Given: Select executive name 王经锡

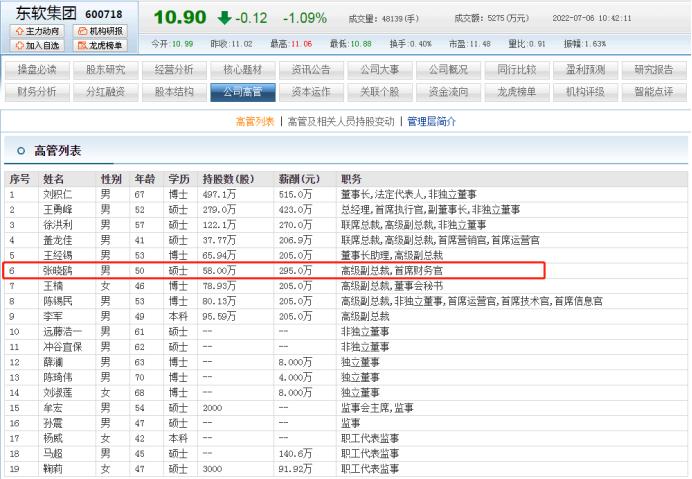Looking at the screenshot, I should tap(58, 255).
